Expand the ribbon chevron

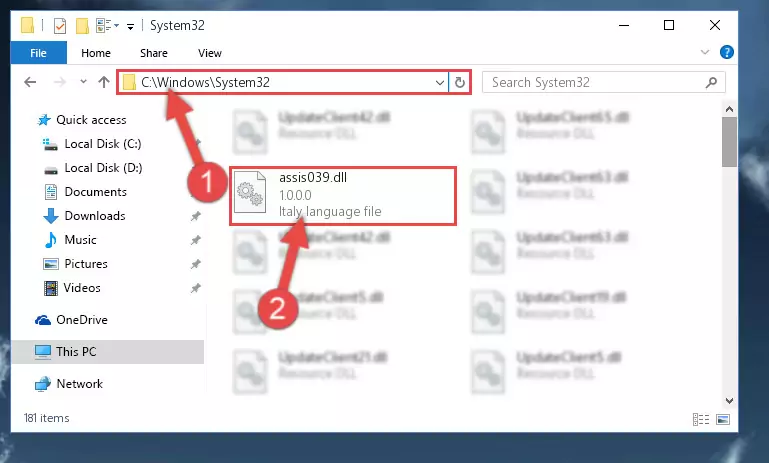coord(705,52)
